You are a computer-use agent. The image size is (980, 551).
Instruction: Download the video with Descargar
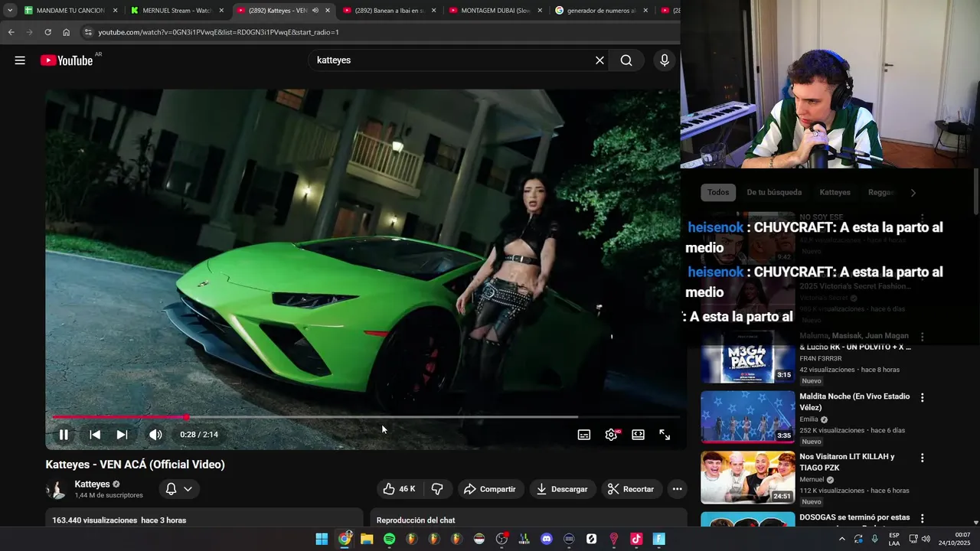point(562,489)
